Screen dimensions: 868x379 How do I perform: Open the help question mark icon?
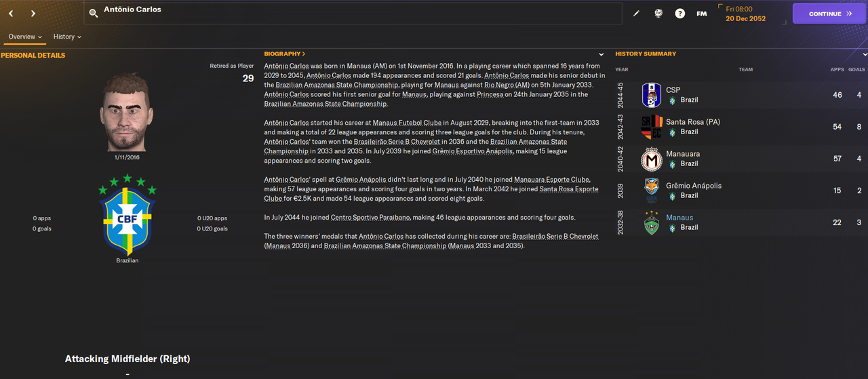tap(679, 14)
